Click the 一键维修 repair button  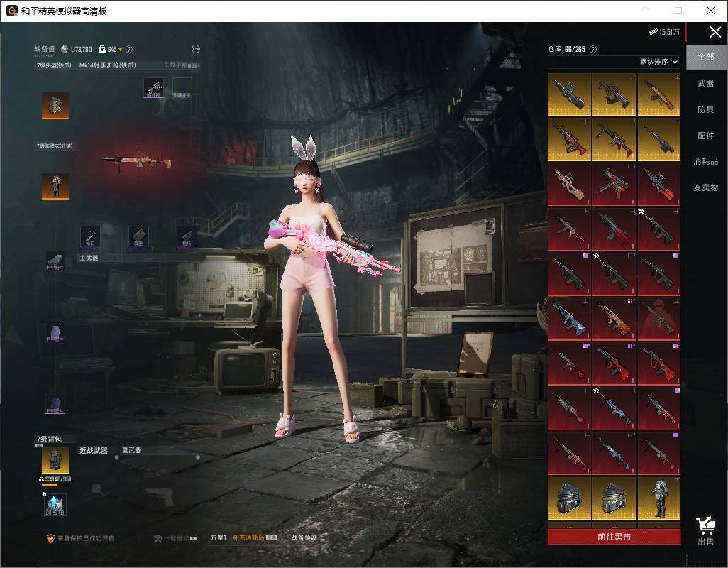[175, 538]
